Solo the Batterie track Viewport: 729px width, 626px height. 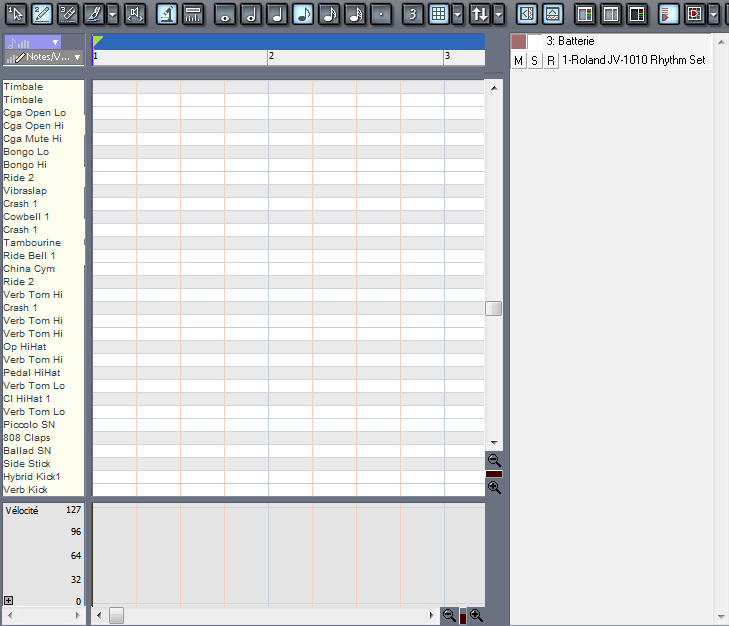point(535,60)
